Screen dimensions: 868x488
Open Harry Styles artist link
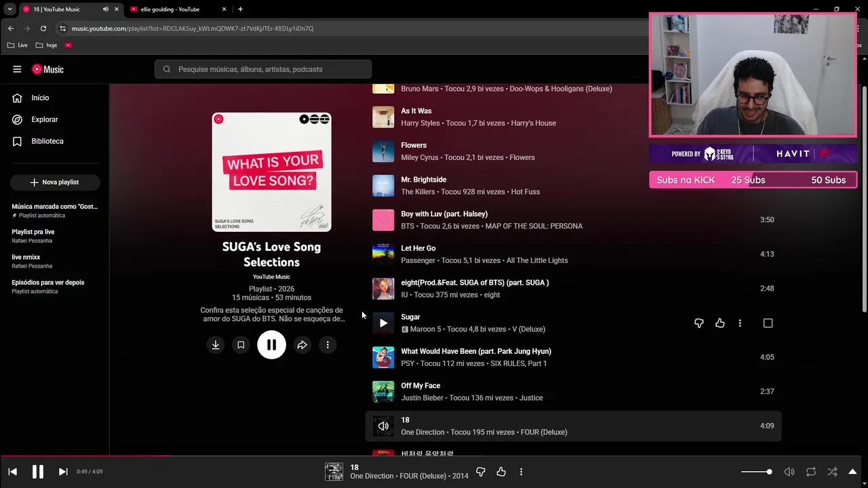420,123
